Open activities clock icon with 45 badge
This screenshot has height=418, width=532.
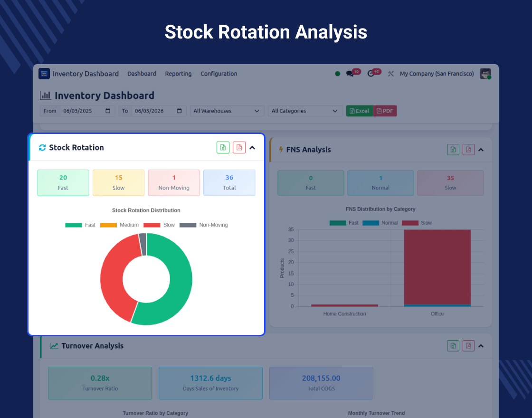pyautogui.click(x=371, y=74)
